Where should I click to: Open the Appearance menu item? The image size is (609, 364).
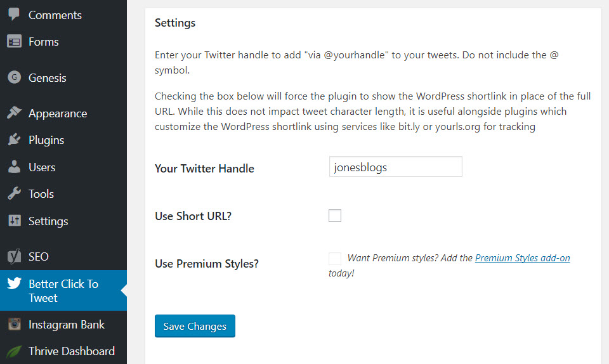(58, 114)
